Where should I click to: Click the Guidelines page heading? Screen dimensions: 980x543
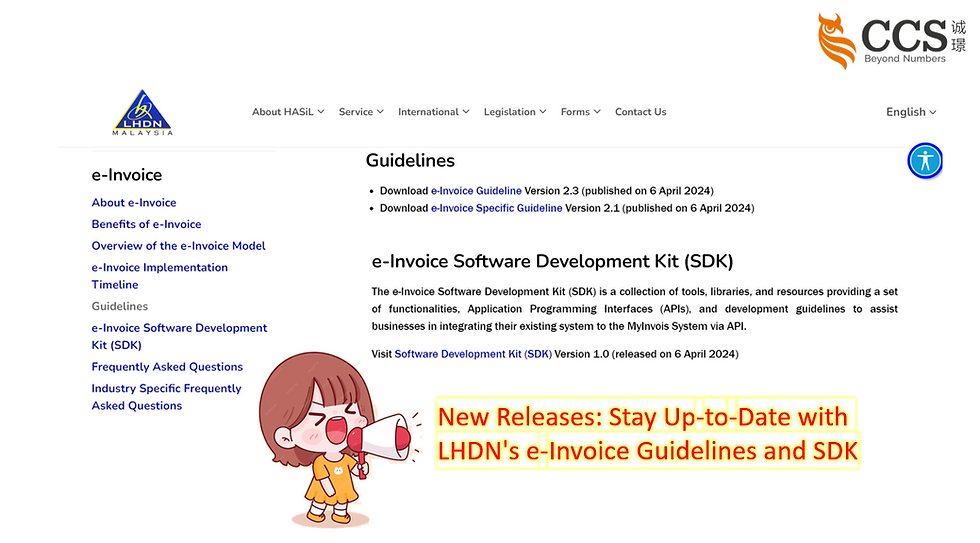point(410,161)
